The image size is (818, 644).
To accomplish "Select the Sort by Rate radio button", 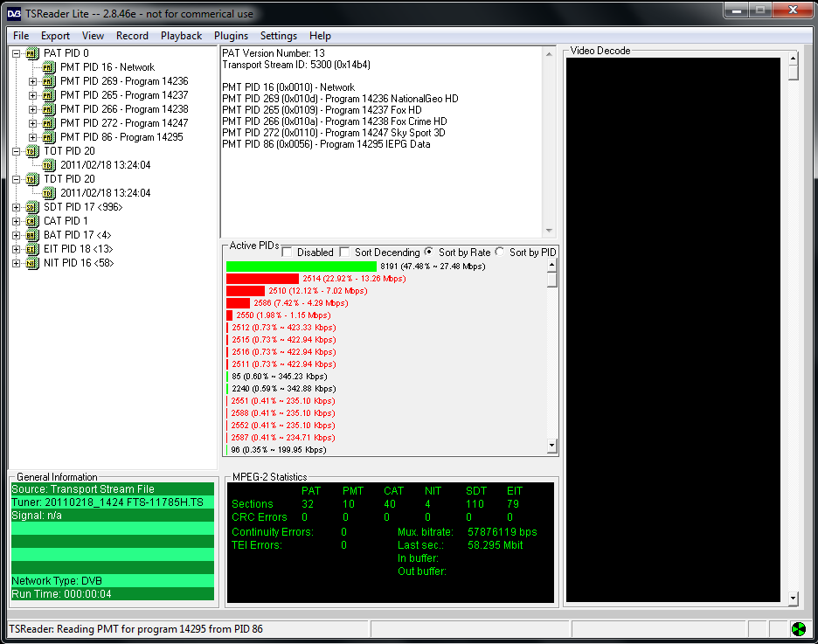I will (x=429, y=252).
